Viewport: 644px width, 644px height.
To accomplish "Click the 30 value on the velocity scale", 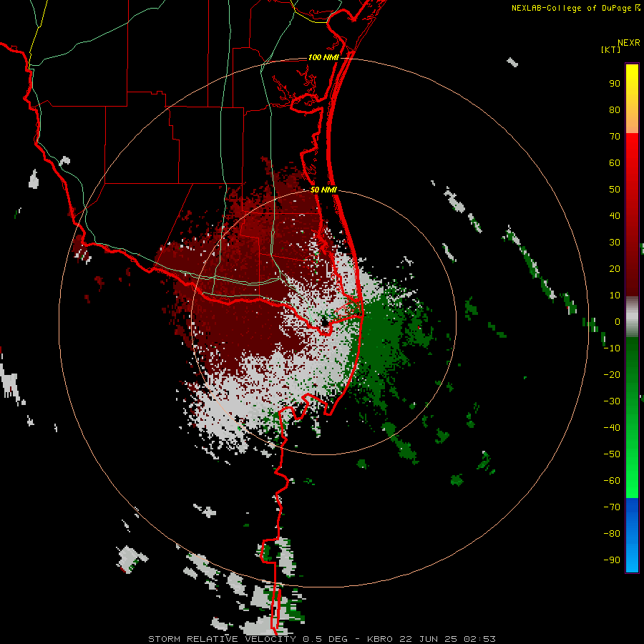I will [x=615, y=243].
